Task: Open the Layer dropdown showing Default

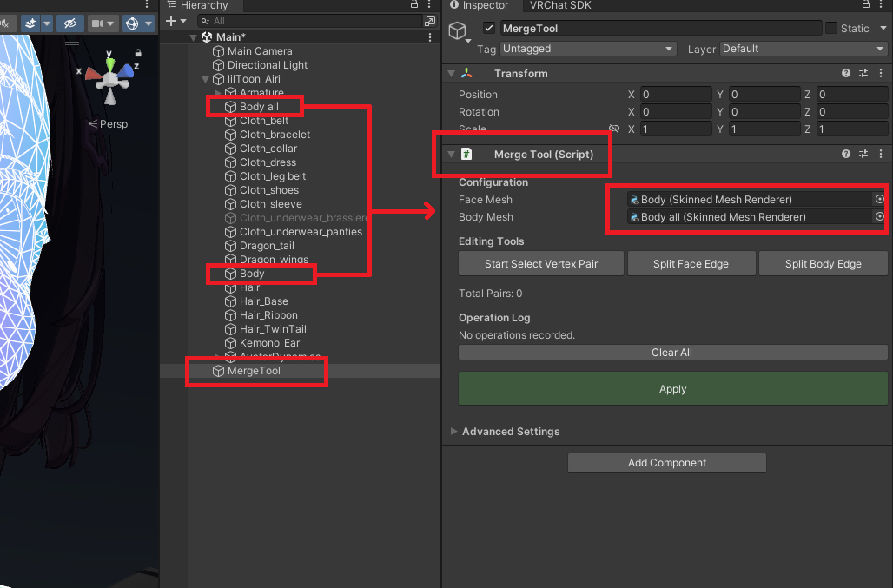Action: 801,49
